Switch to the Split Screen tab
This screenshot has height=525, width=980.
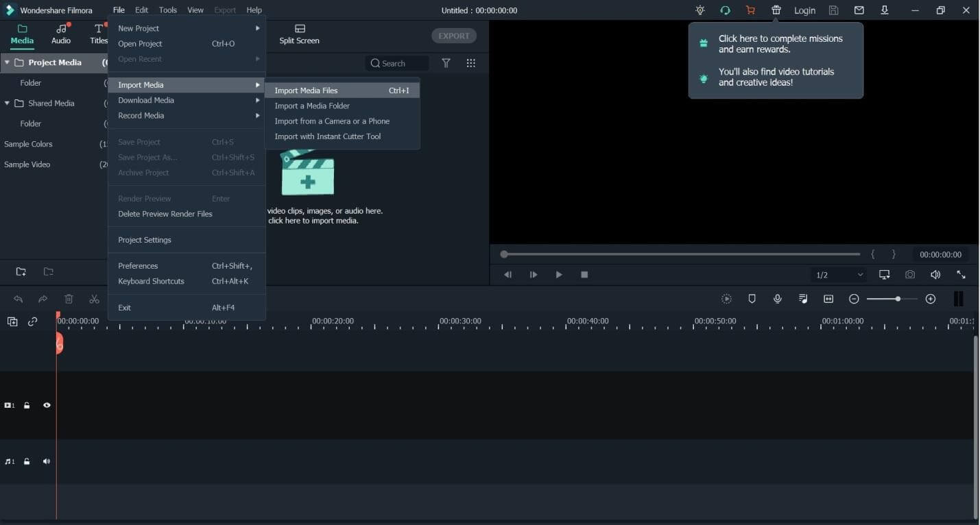299,34
